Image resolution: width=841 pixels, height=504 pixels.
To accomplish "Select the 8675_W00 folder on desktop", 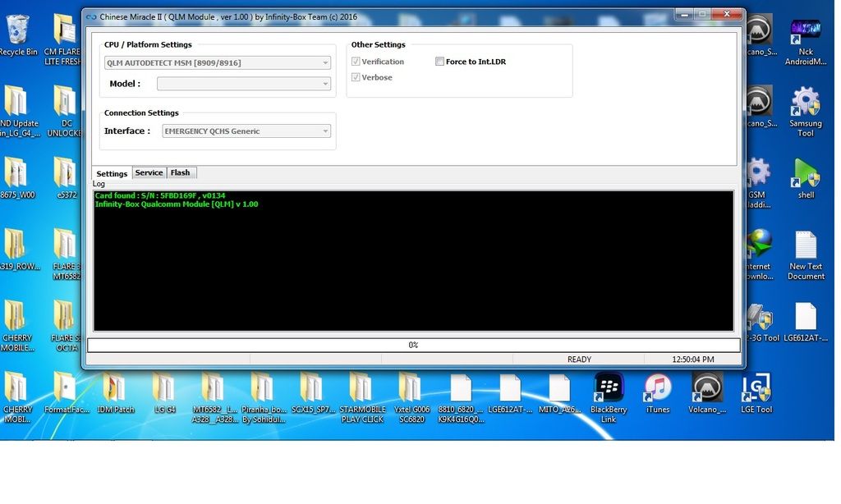I will tap(18, 177).
